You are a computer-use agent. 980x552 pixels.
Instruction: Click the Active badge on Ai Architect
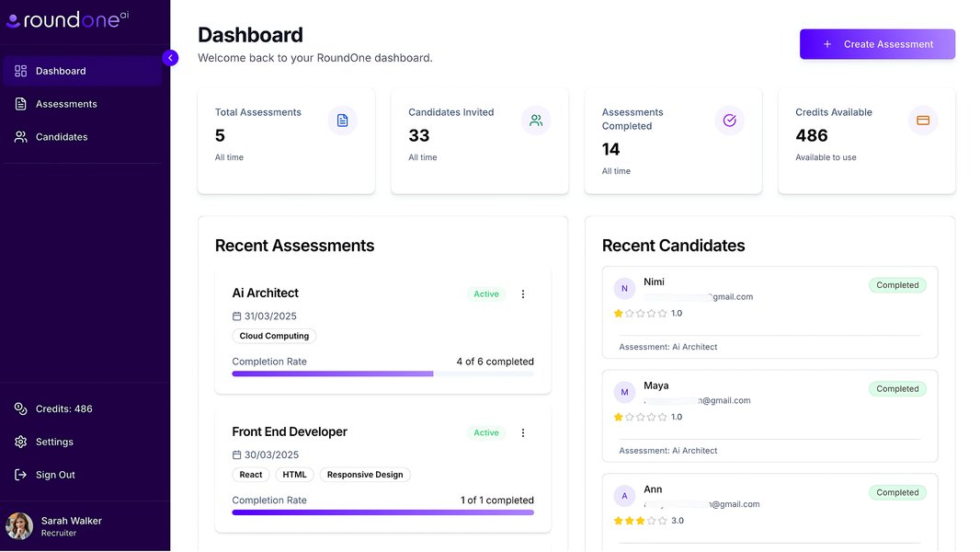point(486,293)
